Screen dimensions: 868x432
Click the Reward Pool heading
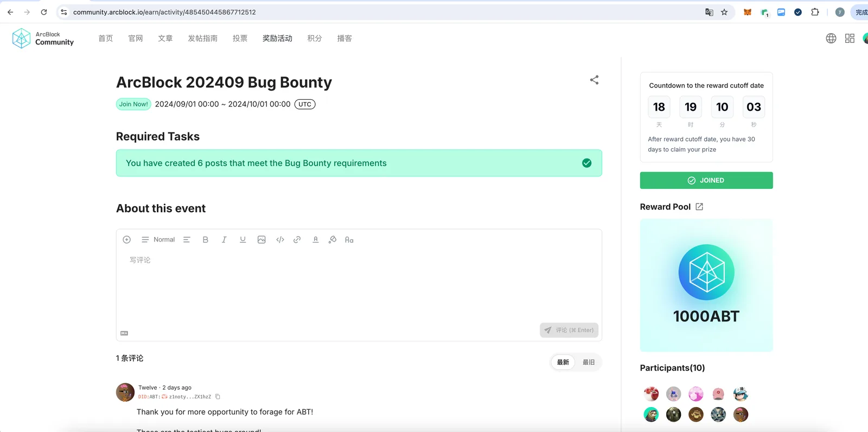tap(666, 207)
